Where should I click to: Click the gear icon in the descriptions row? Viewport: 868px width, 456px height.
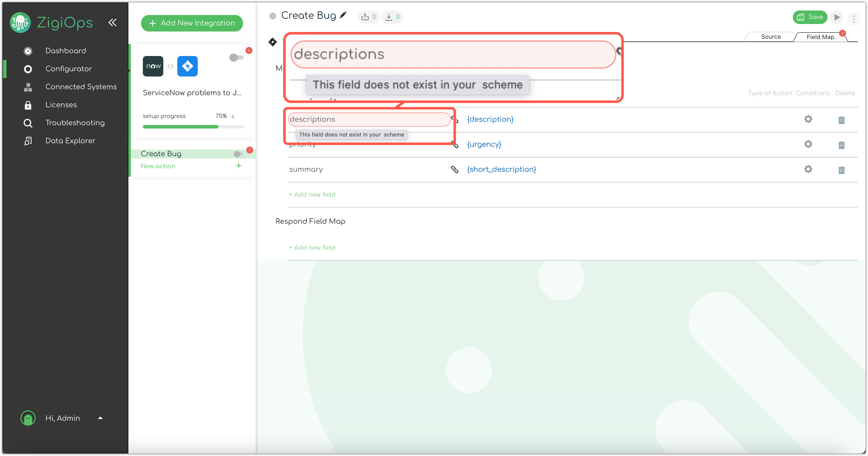point(808,119)
